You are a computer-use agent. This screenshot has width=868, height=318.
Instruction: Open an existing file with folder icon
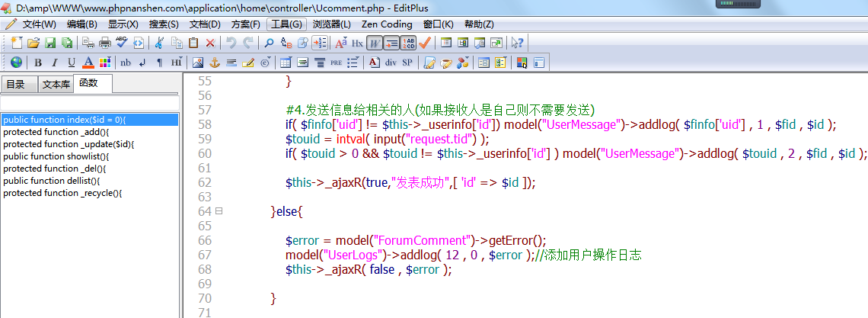34,43
